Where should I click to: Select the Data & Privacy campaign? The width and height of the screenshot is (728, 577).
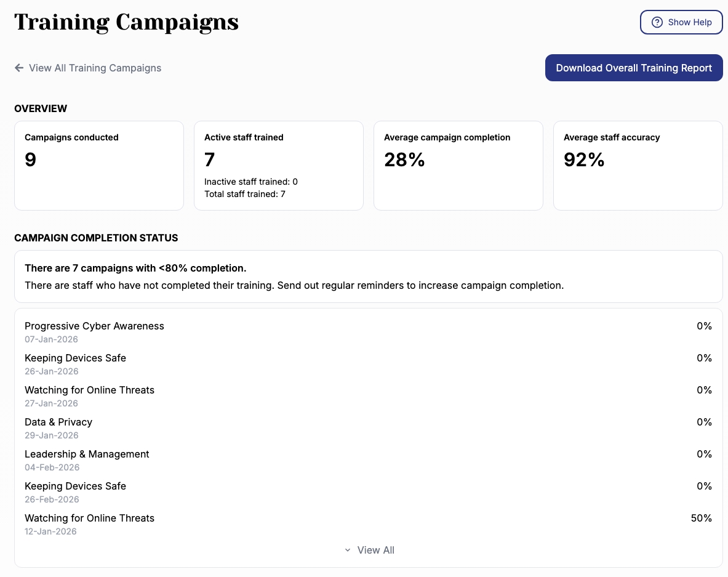[x=58, y=422]
